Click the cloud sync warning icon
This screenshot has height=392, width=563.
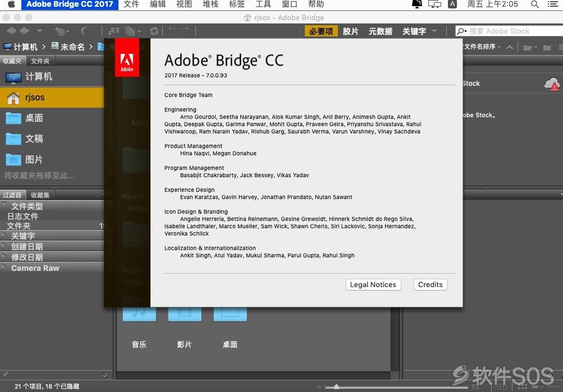pos(552,84)
